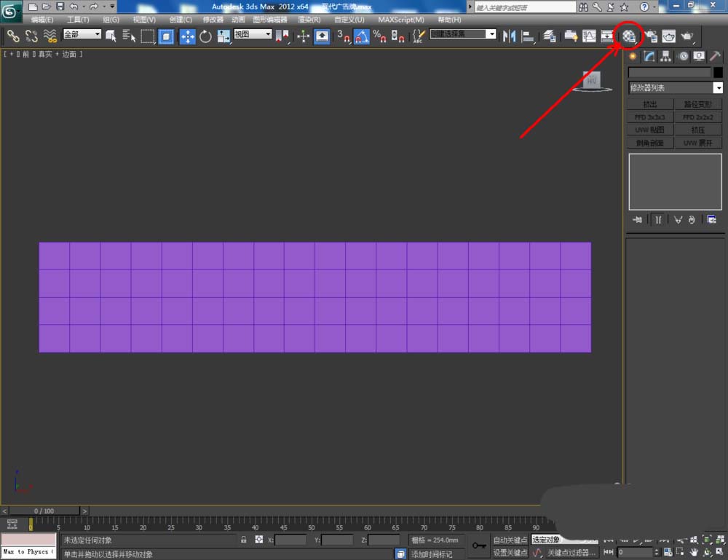Select the Unlink Selection tool
The image size is (728, 560).
point(31,36)
